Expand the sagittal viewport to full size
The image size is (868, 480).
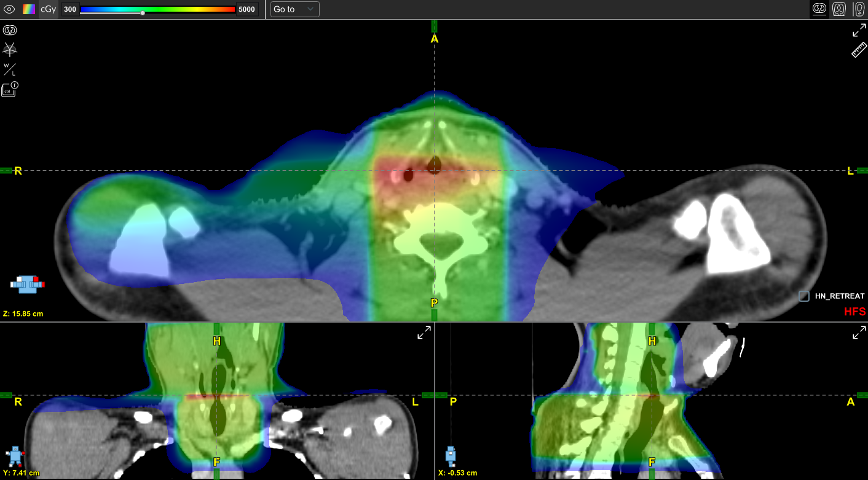(x=859, y=332)
